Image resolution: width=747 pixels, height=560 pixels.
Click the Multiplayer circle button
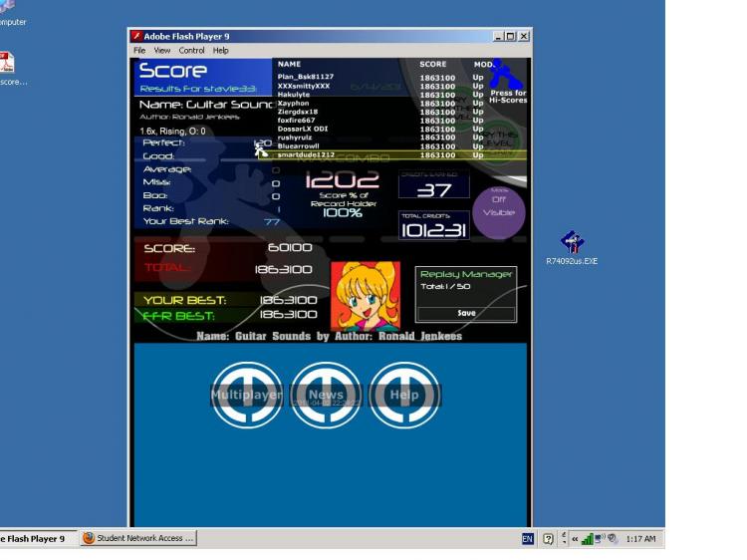[x=247, y=395]
